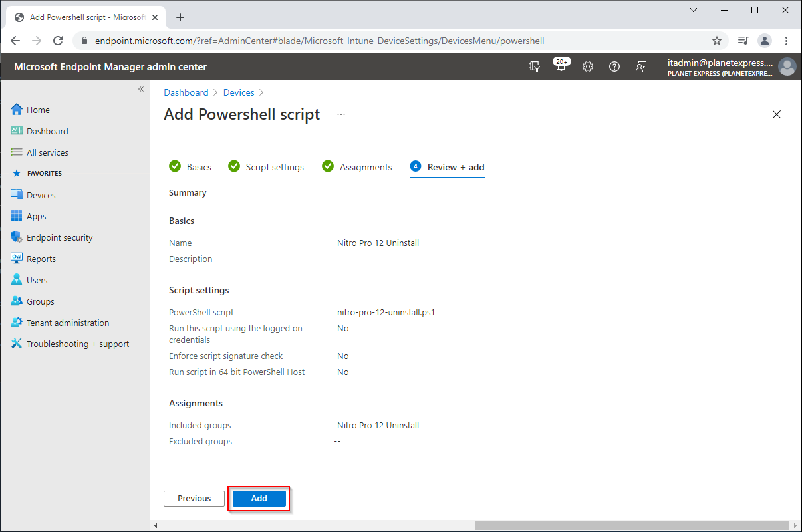This screenshot has width=802, height=532.
Task: Click the site lock icon in address bar
Action: click(x=84, y=41)
